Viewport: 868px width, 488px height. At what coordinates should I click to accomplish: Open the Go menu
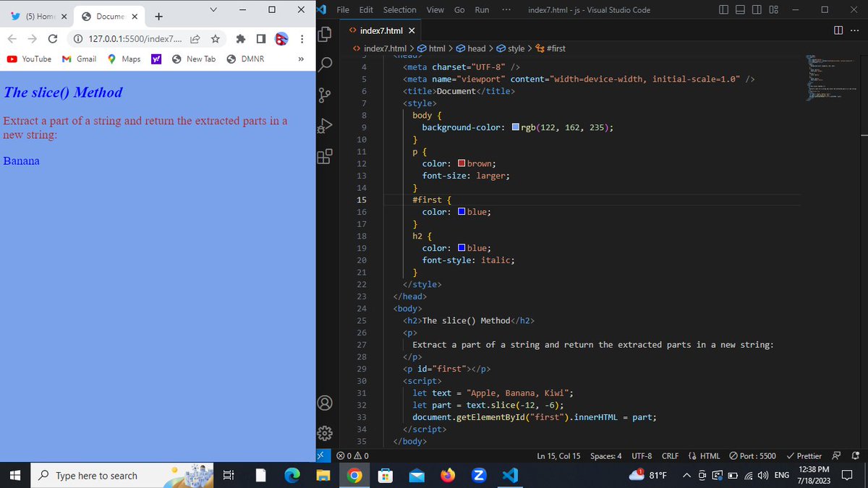coord(459,10)
